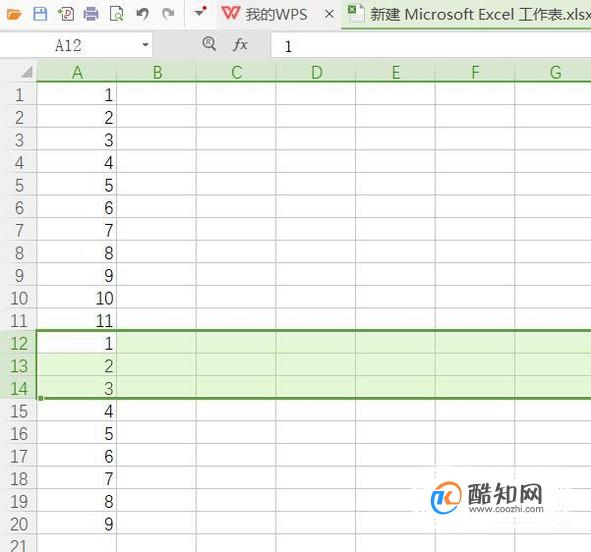
Task: Open Print Preview
Action: coord(116,14)
